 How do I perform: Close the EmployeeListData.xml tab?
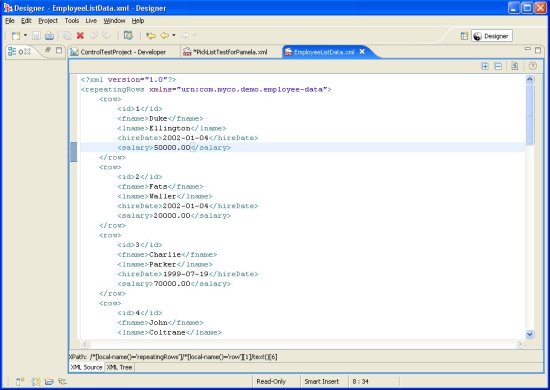pos(362,52)
